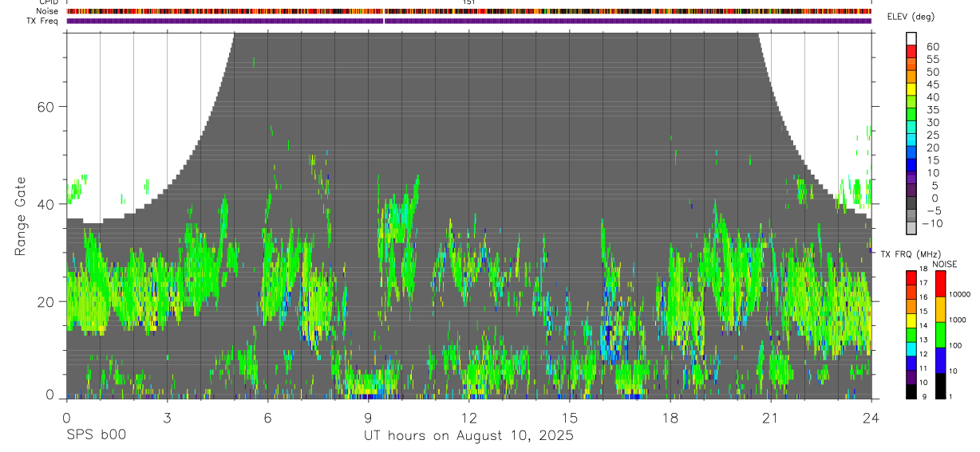Click the hour 3 x-axis tick label
Viewport: 980px width, 452px height.
pos(167,418)
